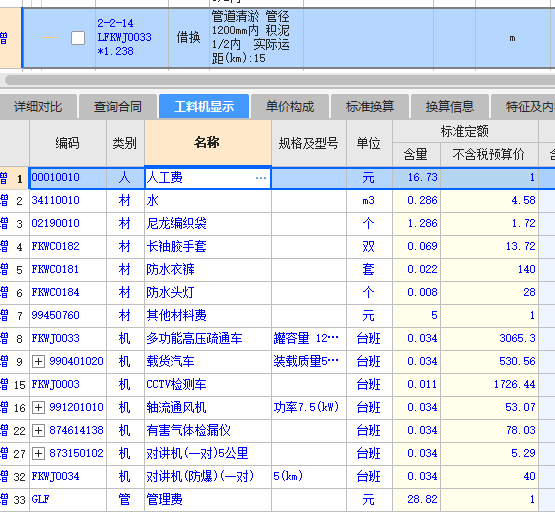
Task: Click the name cell 多功能高压疏通车
Action: click(x=208, y=339)
